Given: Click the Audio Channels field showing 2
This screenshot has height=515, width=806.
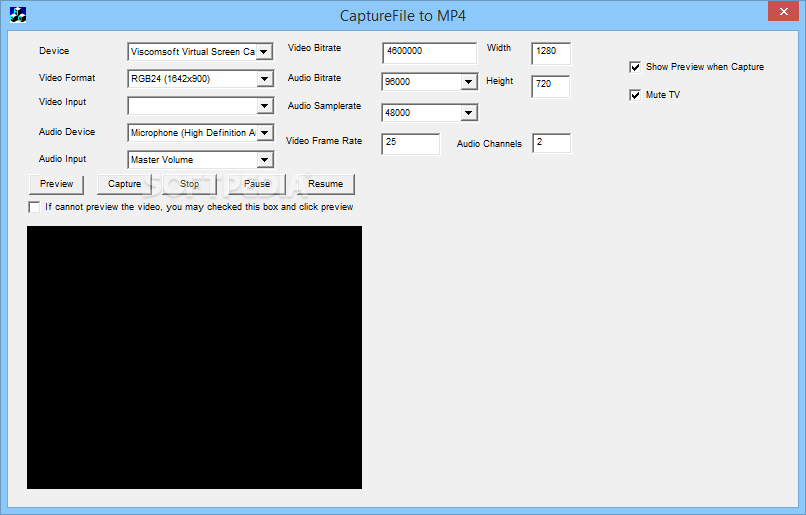Looking at the screenshot, I should click(552, 143).
